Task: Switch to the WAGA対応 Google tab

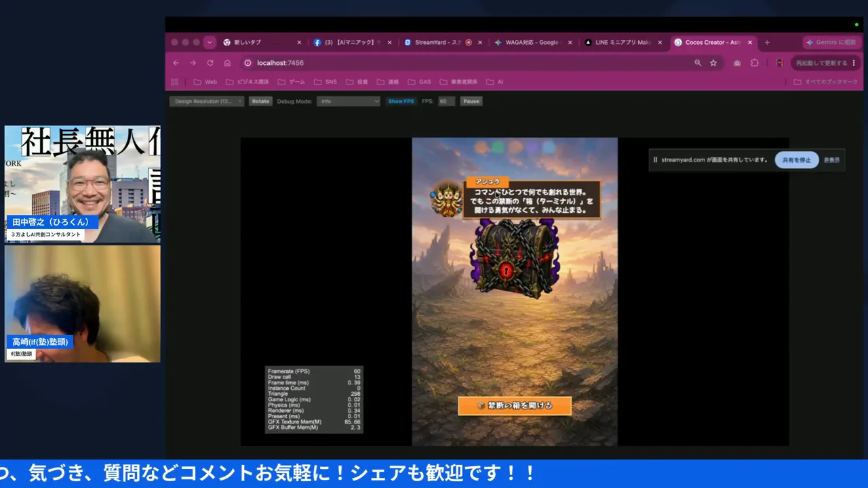Action: click(x=534, y=42)
